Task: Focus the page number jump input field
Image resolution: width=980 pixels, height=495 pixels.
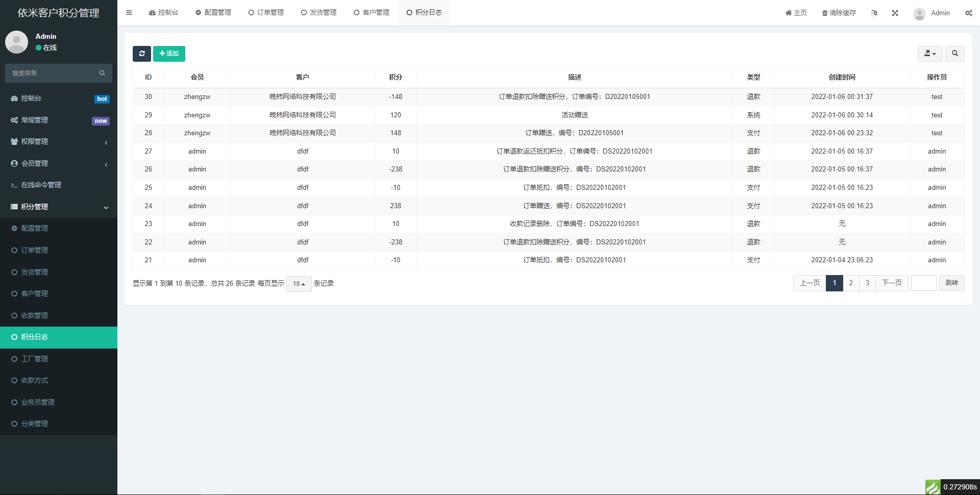Action: 923,283
